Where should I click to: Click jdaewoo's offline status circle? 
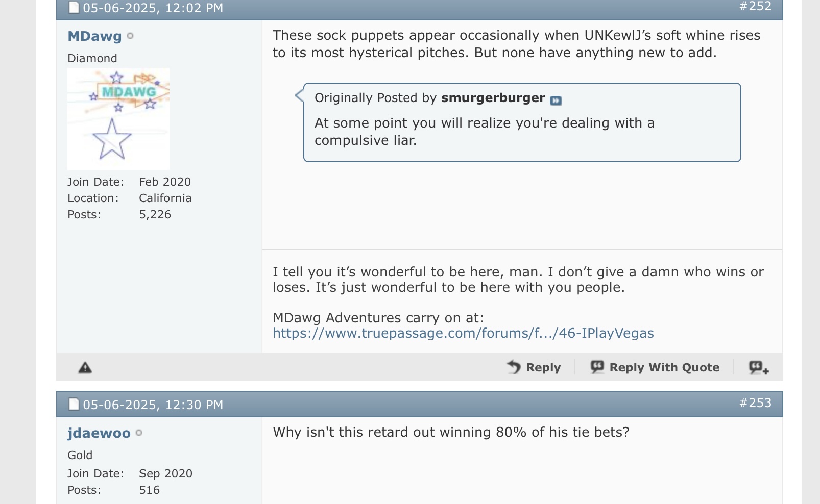point(139,433)
